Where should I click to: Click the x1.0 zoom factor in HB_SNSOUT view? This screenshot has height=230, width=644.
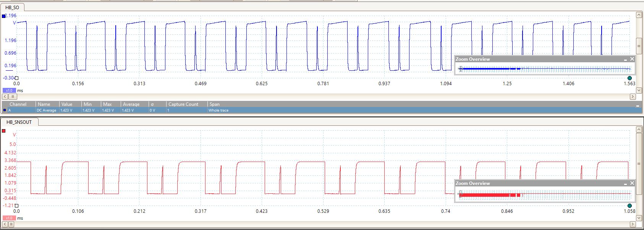point(9,218)
